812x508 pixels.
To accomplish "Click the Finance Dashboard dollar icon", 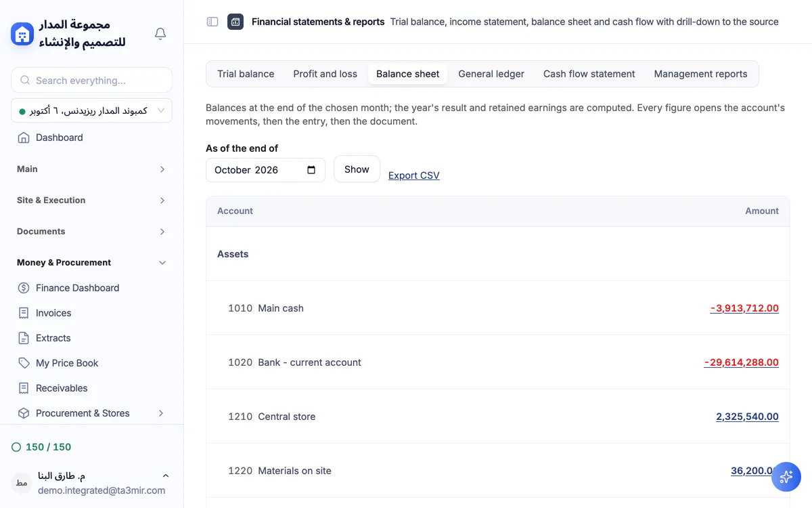I will pyautogui.click(x=24, y=288).
